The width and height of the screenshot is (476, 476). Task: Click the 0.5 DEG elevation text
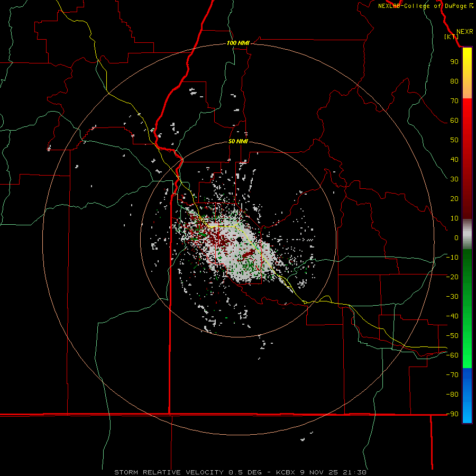click(x=245, y=472)
